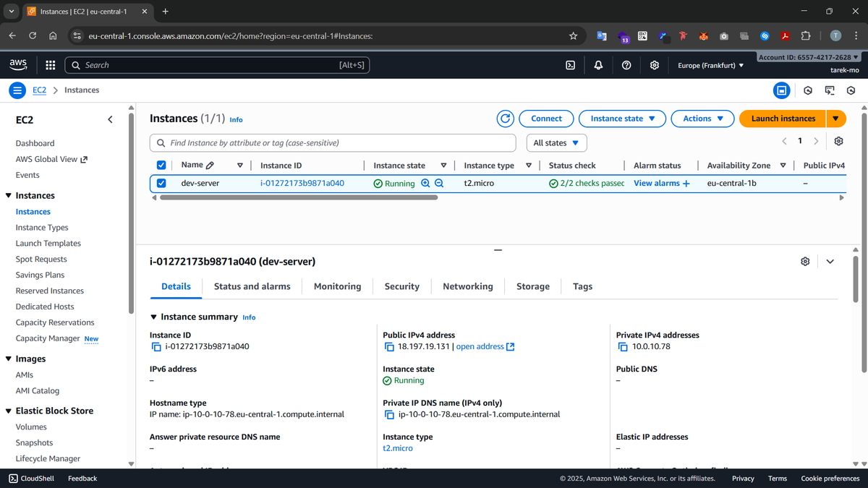868x488 pixels.
Task: Bookmark this page with the star icon
Action: click(574, 35)
